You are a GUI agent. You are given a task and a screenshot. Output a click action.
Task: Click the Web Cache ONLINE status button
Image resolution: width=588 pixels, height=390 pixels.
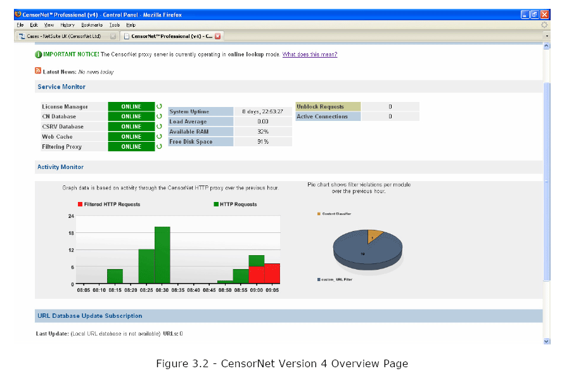pyautogui.click(x=131, y=137)
